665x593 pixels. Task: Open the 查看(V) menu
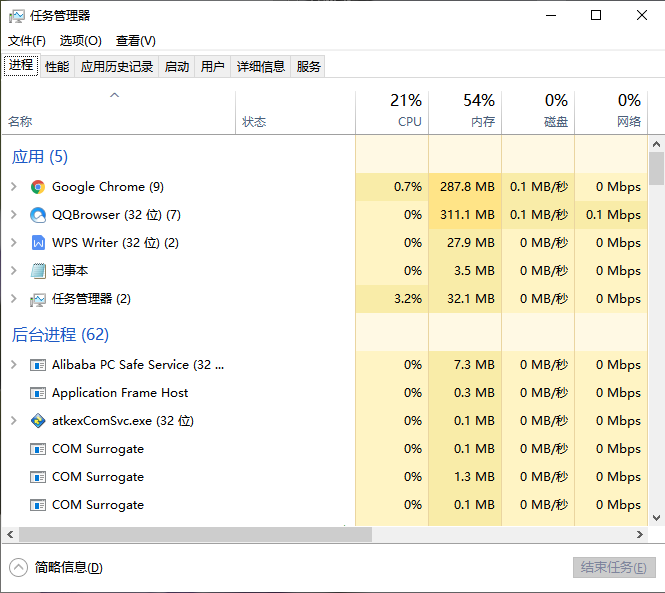[136, 41]
